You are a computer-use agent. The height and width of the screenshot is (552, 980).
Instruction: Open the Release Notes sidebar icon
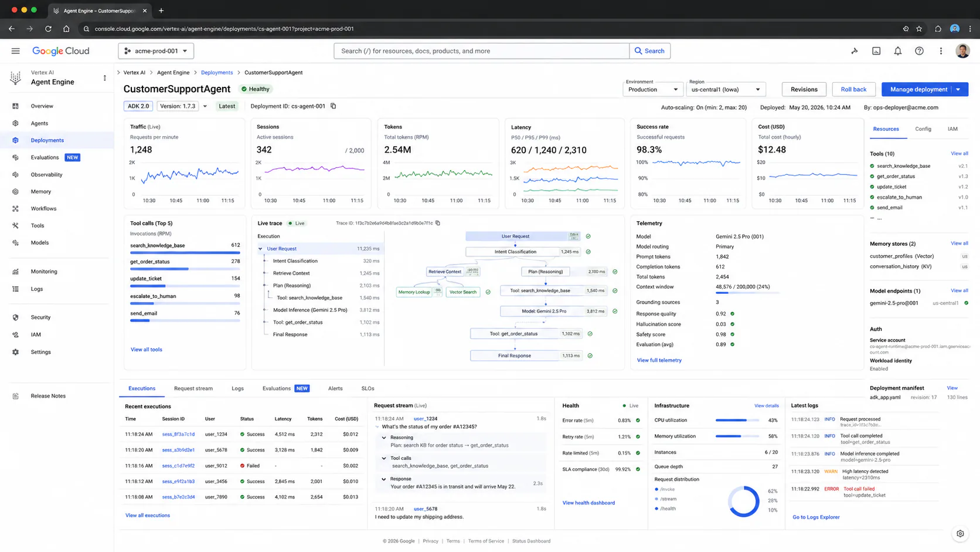[16, 396]
